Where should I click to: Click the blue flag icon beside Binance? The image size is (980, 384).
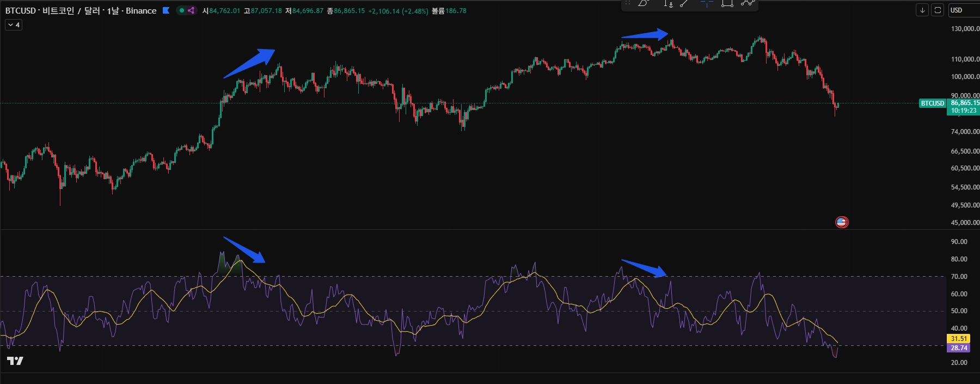166,10
